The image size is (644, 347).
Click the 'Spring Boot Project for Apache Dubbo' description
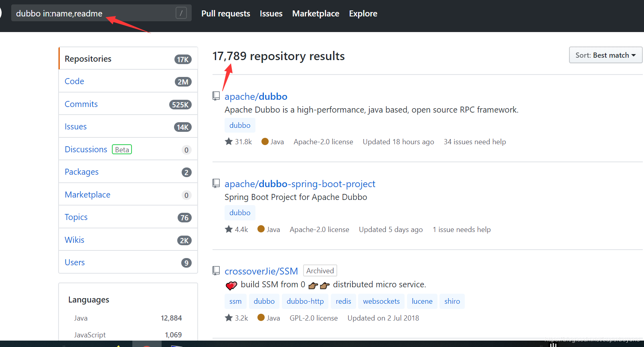296,197
